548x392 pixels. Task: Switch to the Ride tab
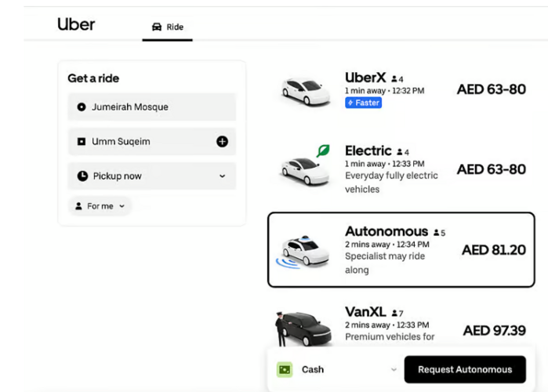(168, 27)
